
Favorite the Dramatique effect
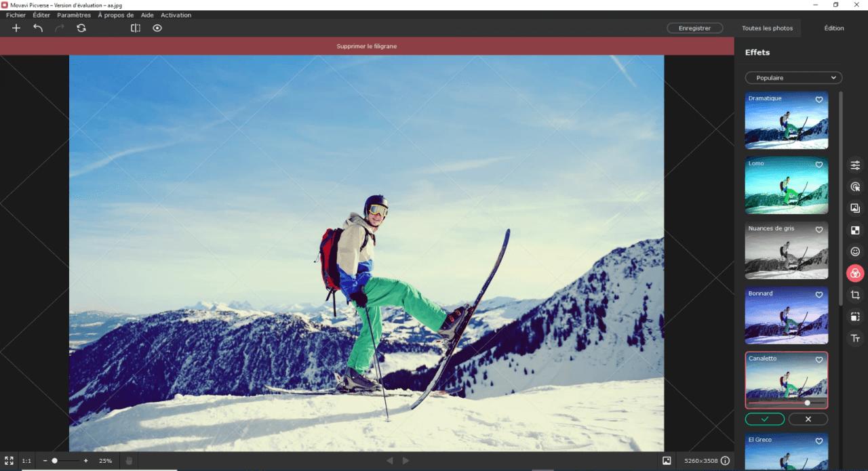[818, 100]
